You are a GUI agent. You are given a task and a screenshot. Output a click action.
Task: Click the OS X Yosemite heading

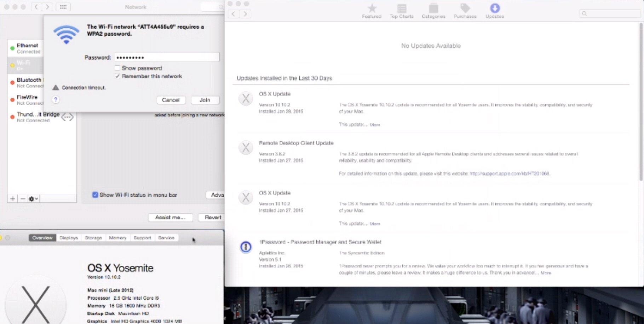tap(120, 268)
